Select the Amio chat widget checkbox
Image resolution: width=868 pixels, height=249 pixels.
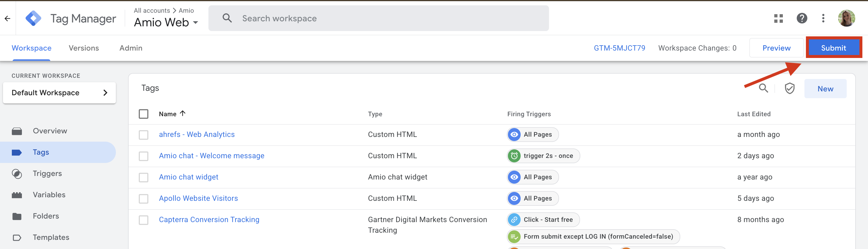click(144, 177)
